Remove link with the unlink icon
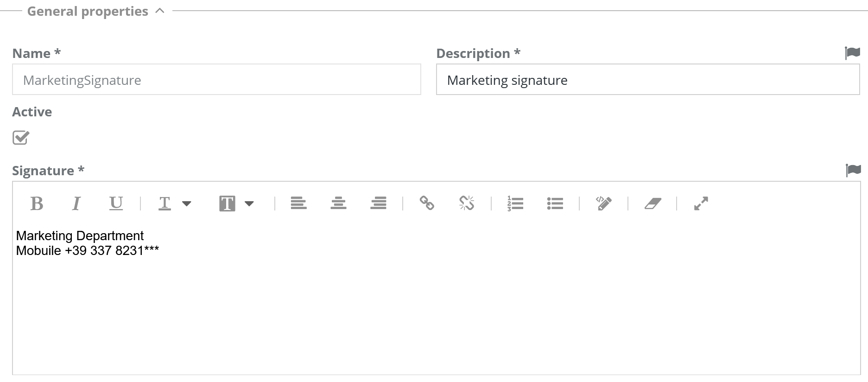 tap(467, 203)
